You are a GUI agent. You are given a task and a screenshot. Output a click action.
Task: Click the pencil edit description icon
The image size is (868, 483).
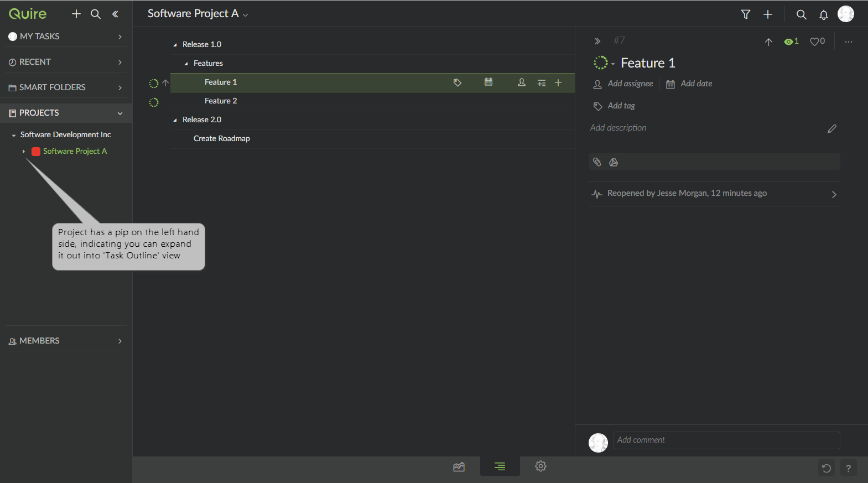point(832,129)
